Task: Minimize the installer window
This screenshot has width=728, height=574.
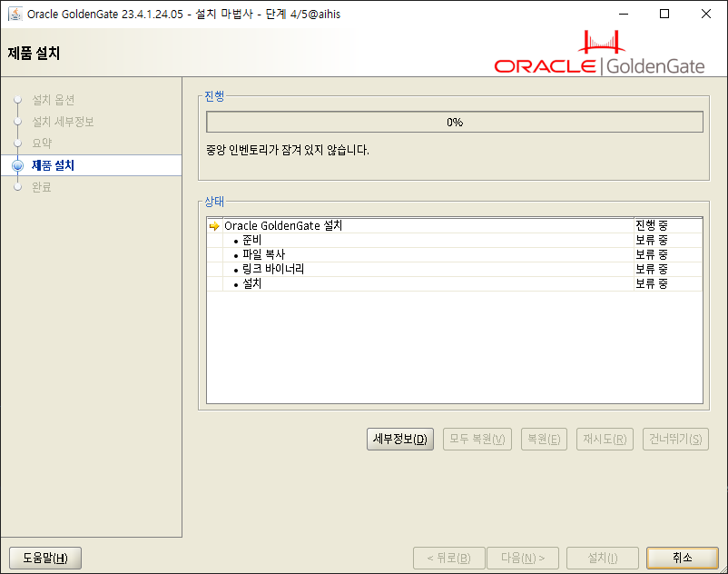Action: [x=624, y=14]
